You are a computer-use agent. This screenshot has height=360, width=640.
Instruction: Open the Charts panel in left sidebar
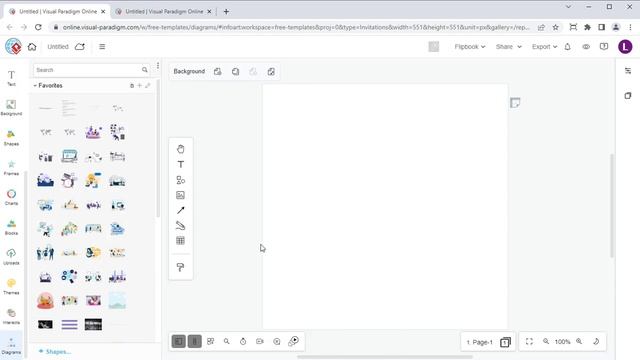(11, 198)
